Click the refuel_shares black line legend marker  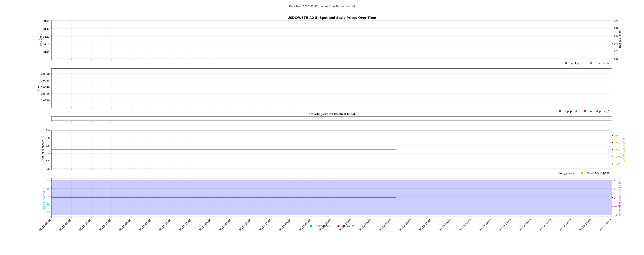tap(552, 173)
